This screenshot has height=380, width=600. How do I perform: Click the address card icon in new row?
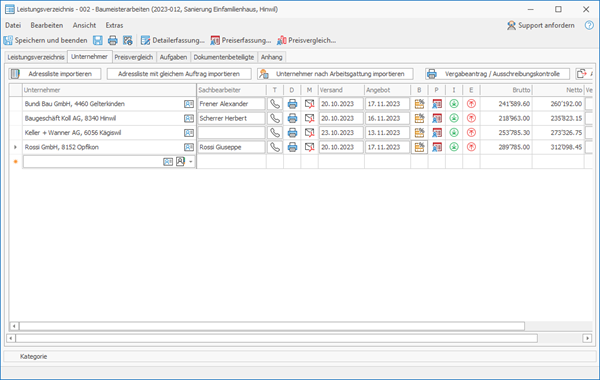[x=168, y=162]
